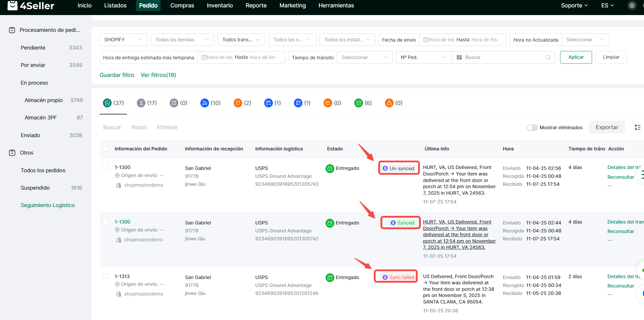Open the SHOPIFY platform dropdown

(x=123, y=40)
